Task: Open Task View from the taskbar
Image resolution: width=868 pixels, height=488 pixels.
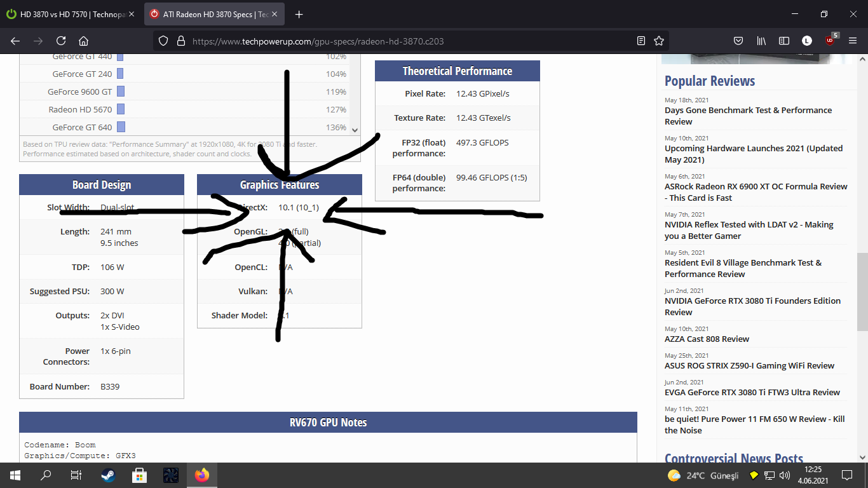Action: (76, 475)
